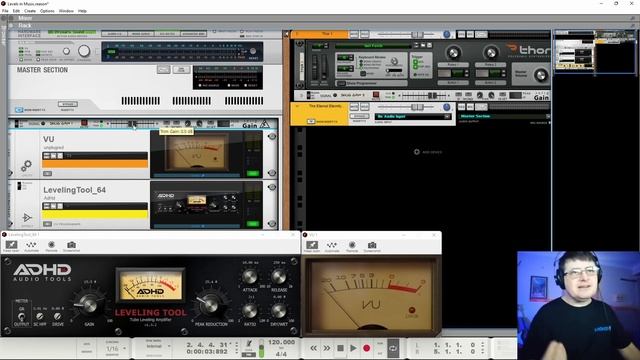Open the Help menu
This screenshot has height=360, width=640.
pos(82,11)
